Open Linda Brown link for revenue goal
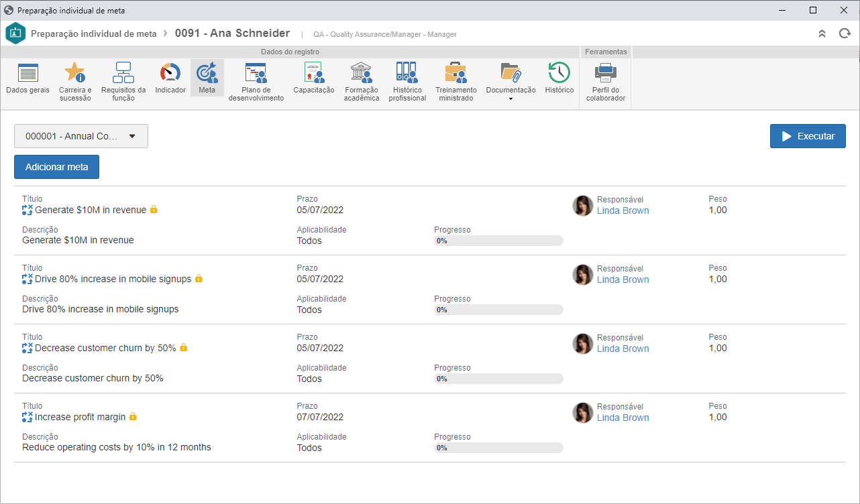860x504 pixels. 623,210
